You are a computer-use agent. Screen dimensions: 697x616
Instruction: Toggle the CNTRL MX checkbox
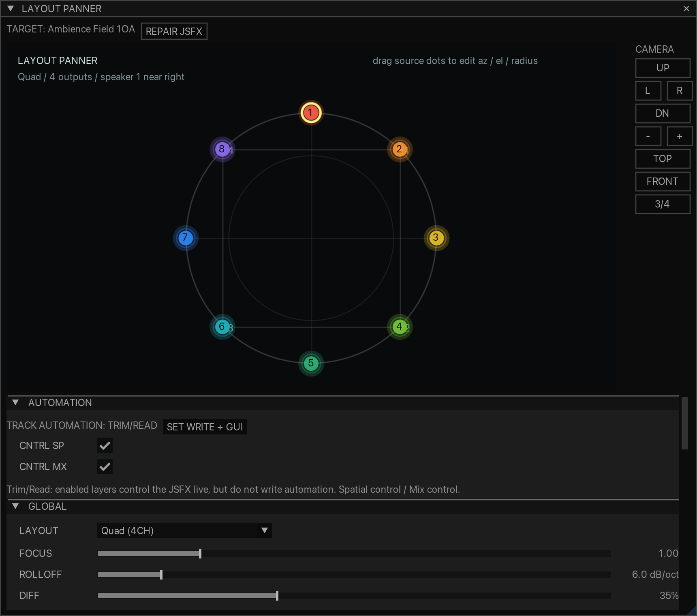[105, 466]
